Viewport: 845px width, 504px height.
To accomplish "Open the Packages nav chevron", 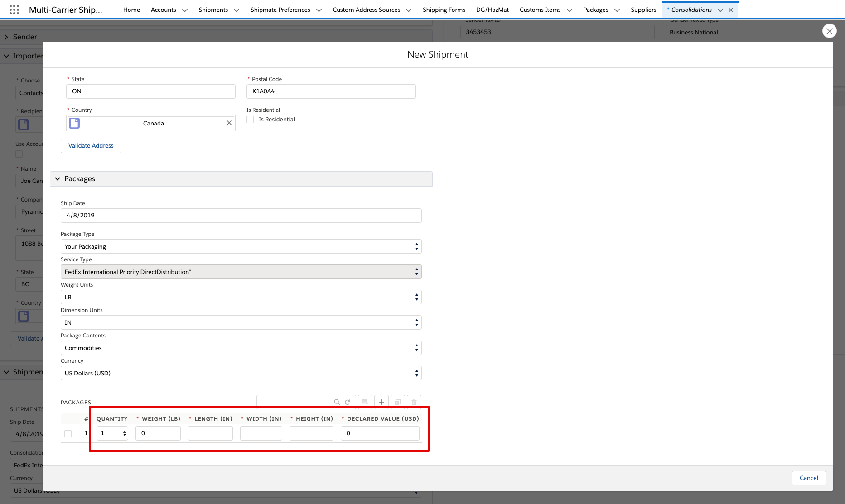I will [617, 10].
